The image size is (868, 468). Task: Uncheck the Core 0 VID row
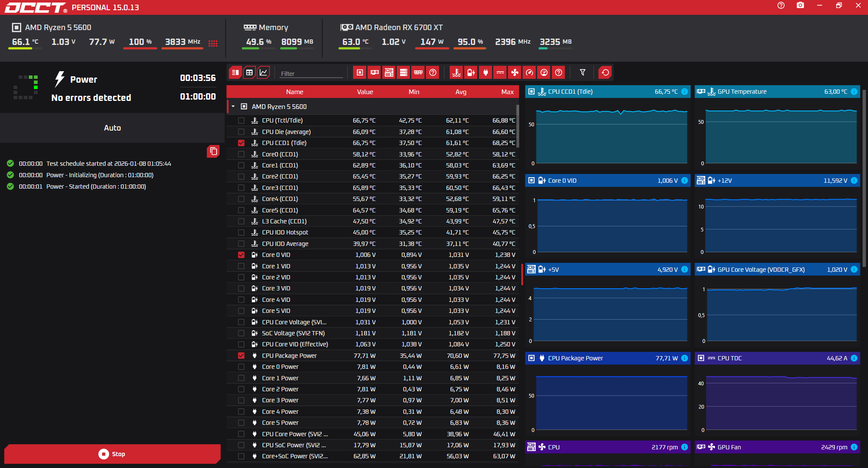pos(241,255)
